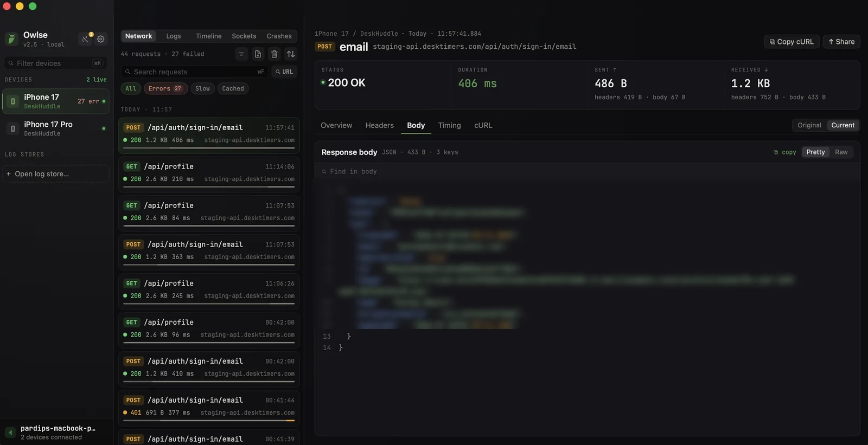
Task: Select the All filter chip
Action: point(131,88)
